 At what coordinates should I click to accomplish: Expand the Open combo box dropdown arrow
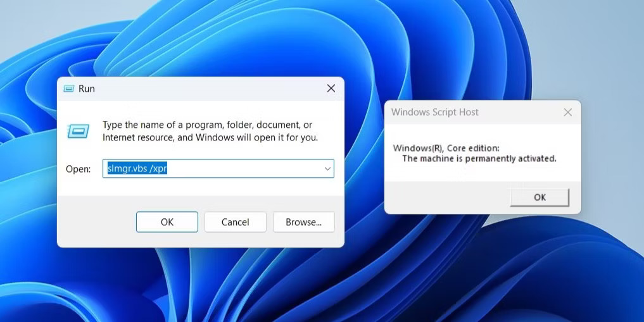327,169
